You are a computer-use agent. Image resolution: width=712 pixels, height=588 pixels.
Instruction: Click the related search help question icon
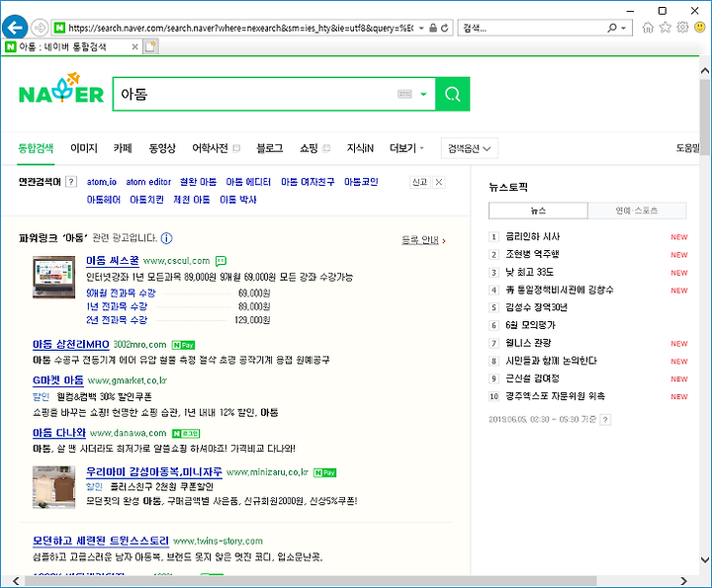[71, 182]
